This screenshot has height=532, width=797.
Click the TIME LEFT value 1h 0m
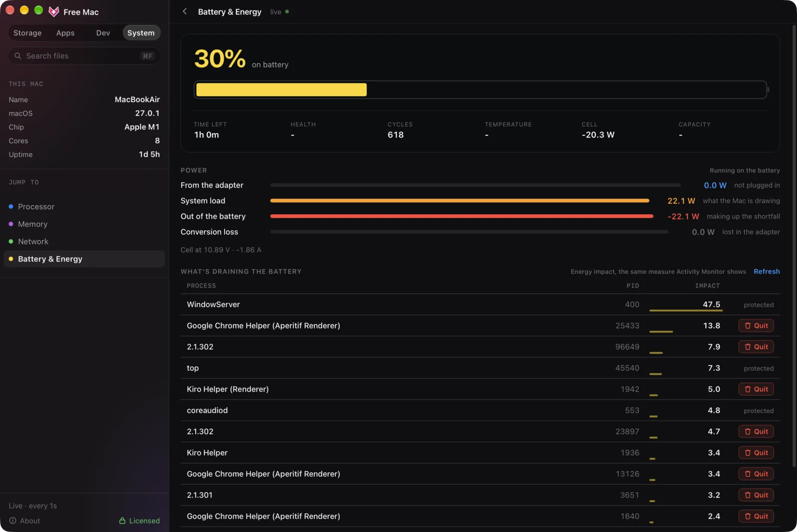206,135
